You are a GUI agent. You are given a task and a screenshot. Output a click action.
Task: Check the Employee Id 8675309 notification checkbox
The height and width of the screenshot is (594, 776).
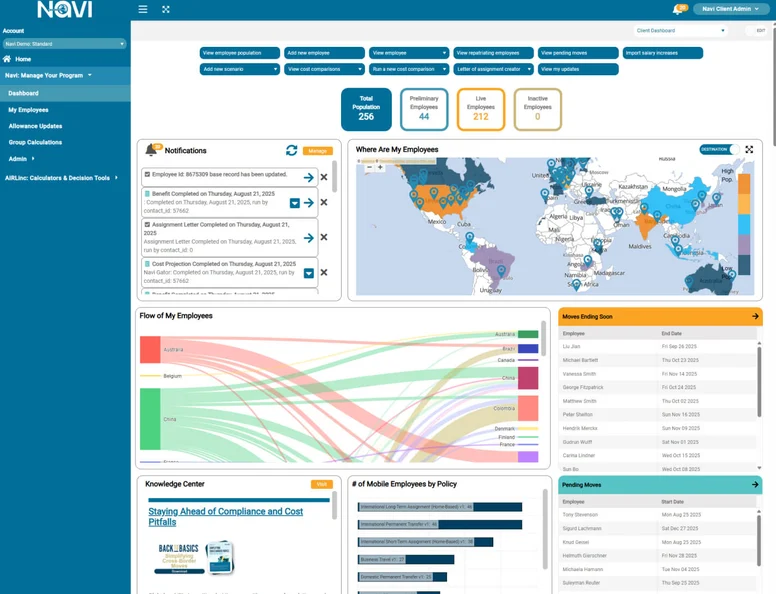coord(147,174)
